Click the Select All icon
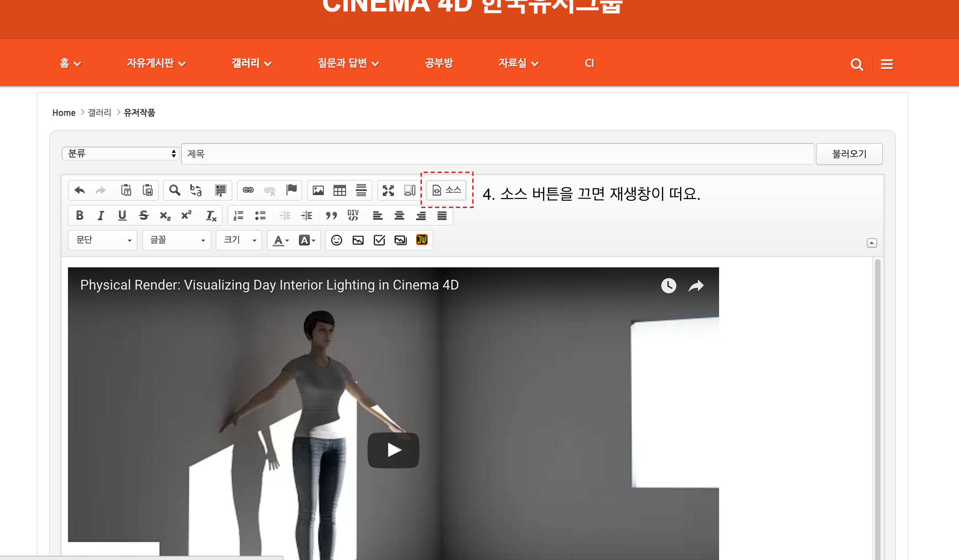The image size is (959, 560). (x=221, y=190)
